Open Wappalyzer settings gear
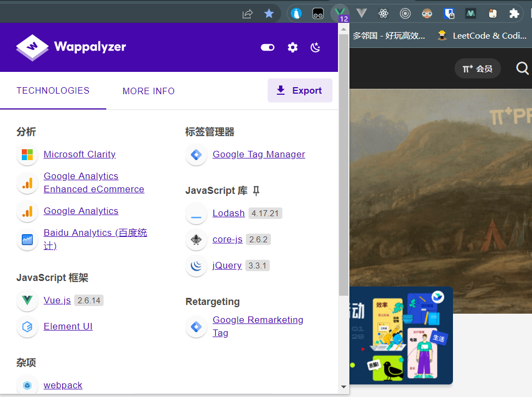 [x=293, y=47]
